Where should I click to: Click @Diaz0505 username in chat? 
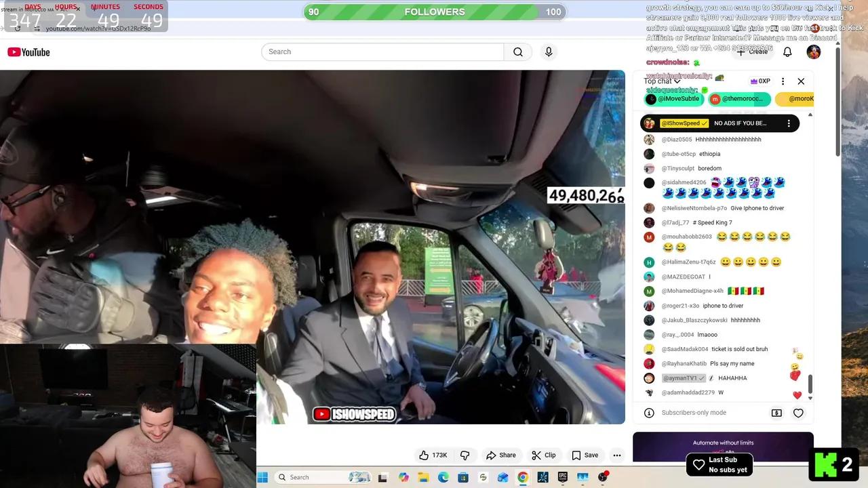(677, 140)
